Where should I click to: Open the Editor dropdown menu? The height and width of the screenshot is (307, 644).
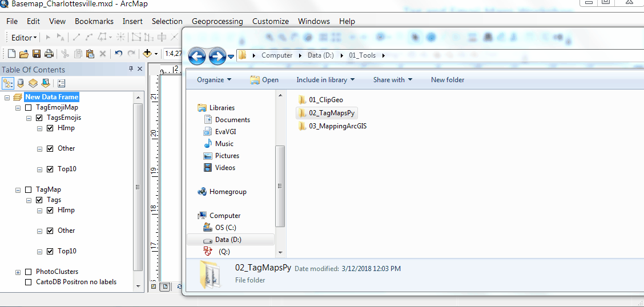pos(25,38)
